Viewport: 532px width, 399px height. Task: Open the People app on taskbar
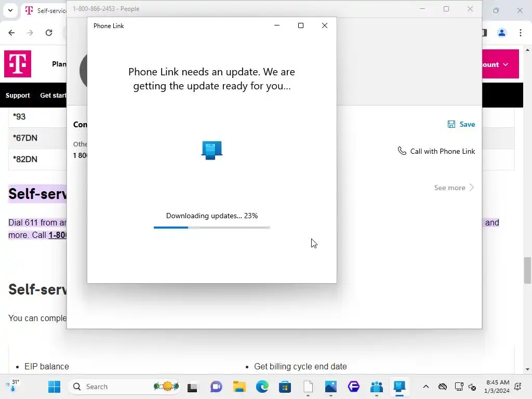tap(377, 387)
